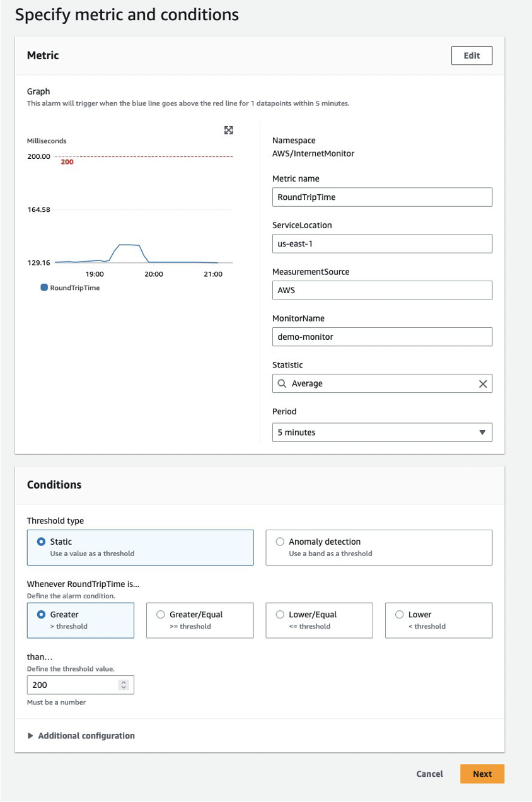532x802 pixels.
Task: Choose the Lower/Equal condition
Action: tap(280, 615)
